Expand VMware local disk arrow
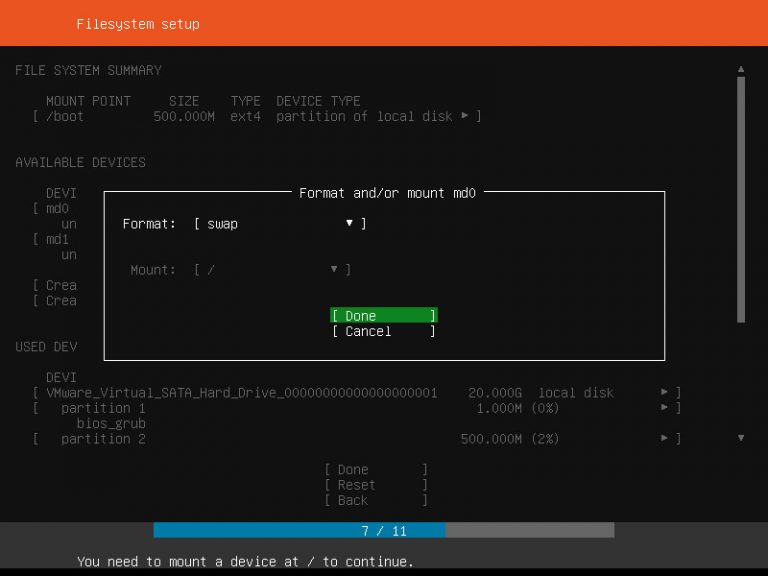The image size is (768, 576). pos(664,392)
